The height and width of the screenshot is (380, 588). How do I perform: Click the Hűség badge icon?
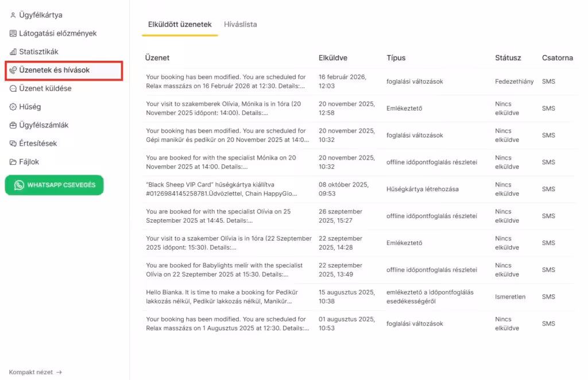(13, 107)
